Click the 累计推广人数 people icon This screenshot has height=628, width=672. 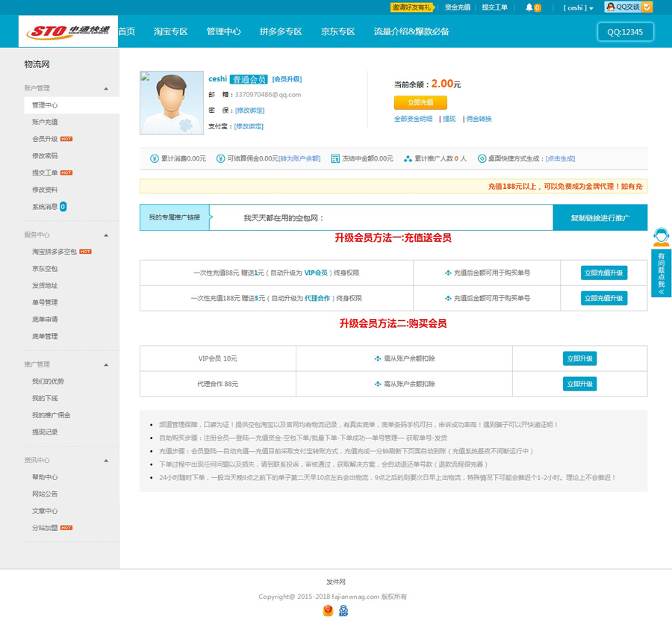408,158
